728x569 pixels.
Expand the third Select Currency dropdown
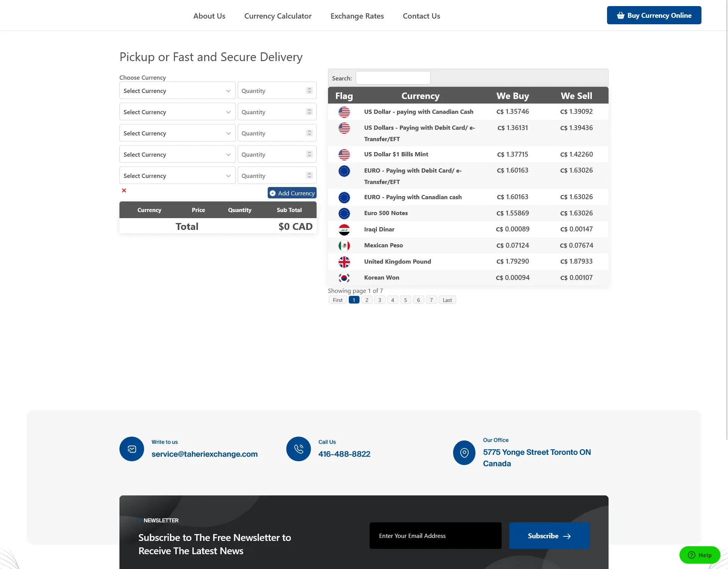[177, 133]
